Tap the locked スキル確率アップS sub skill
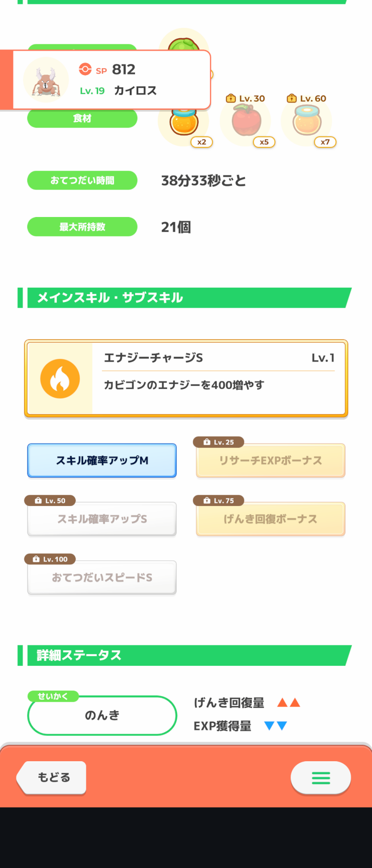This screenshot has width=372, height=868. click(x=102, y=519)
